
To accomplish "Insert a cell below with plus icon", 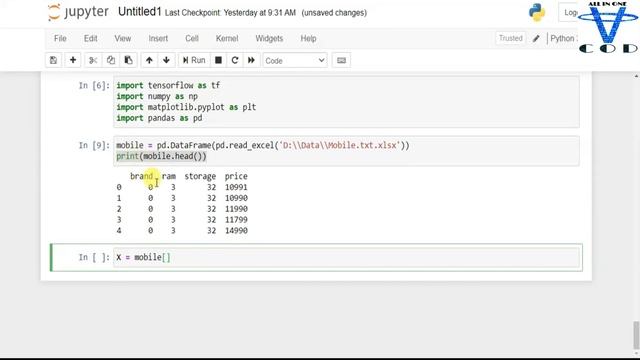I will coord(73,60).
